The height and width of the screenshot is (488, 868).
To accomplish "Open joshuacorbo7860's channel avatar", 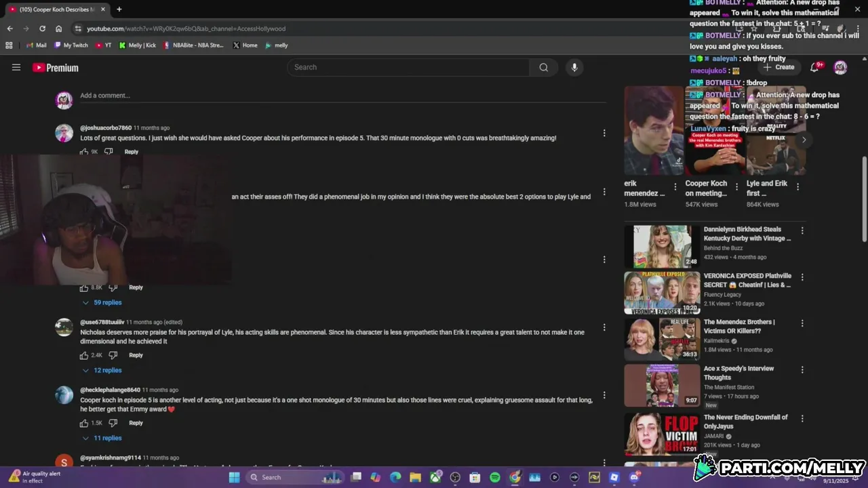I will [64, 133].
